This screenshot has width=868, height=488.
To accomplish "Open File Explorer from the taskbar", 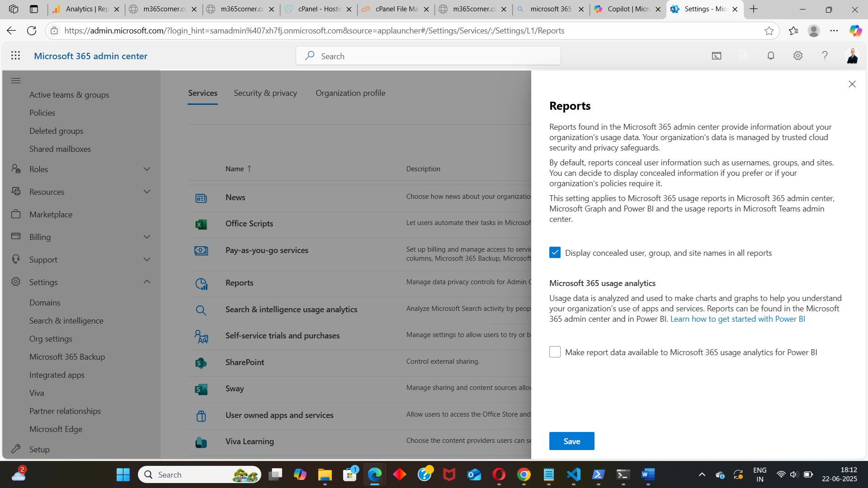I will 325,475.
